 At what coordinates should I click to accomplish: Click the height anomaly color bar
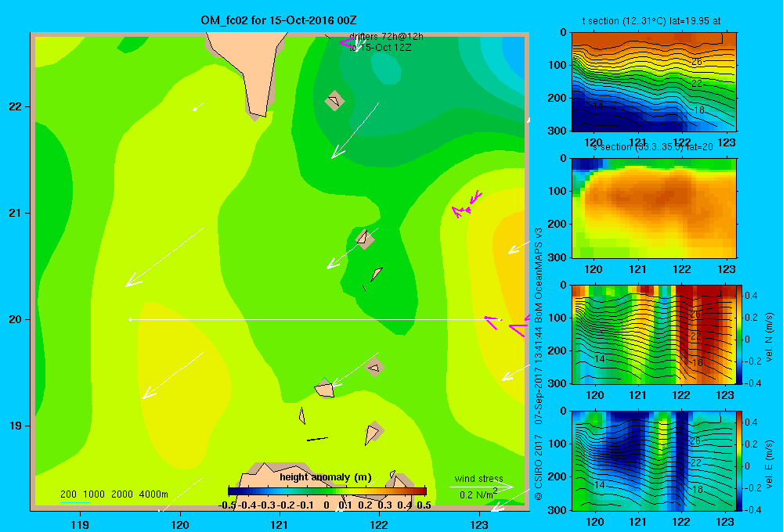coord(327,491)
